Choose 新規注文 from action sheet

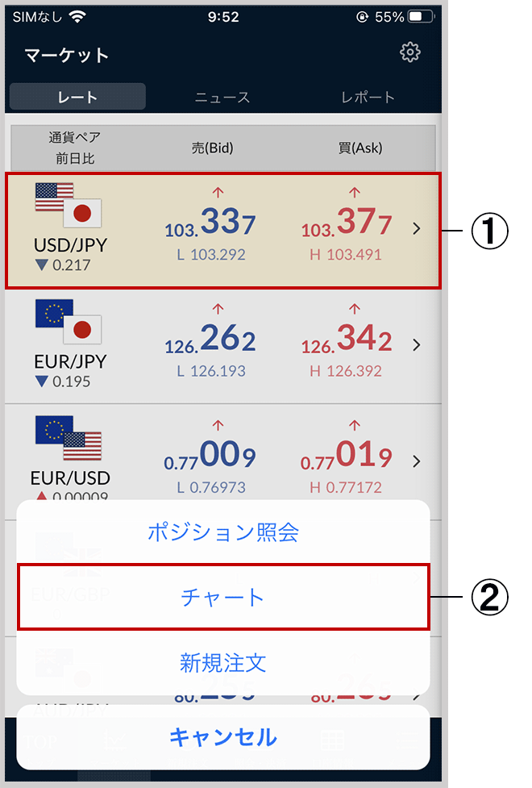coord(223,663)
